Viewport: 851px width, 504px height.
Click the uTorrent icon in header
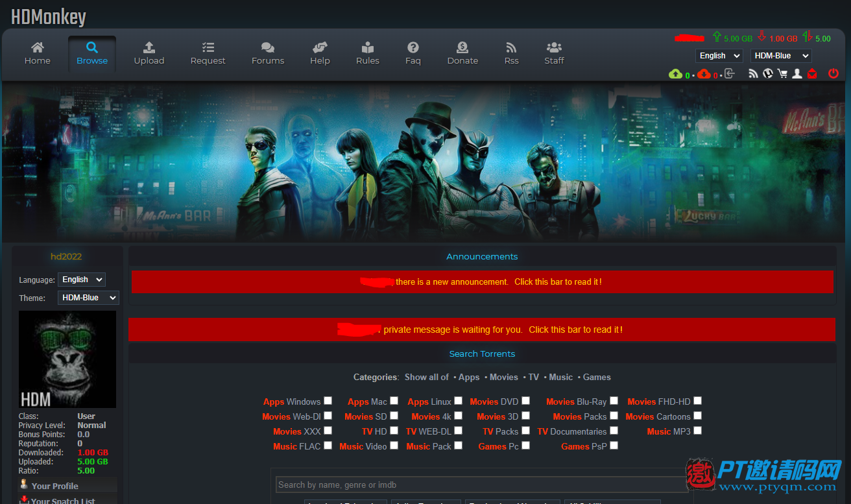point(768,74)
